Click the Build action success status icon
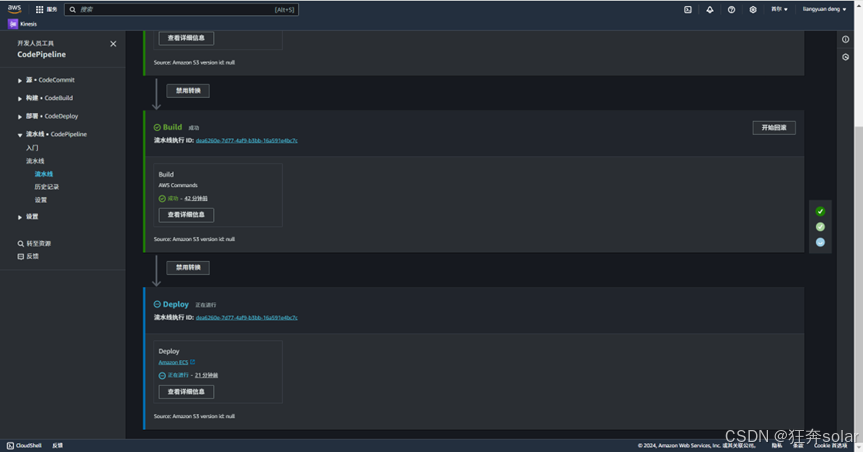The height and width of the screenshot is (452, 863). click(x=162, y=198)
